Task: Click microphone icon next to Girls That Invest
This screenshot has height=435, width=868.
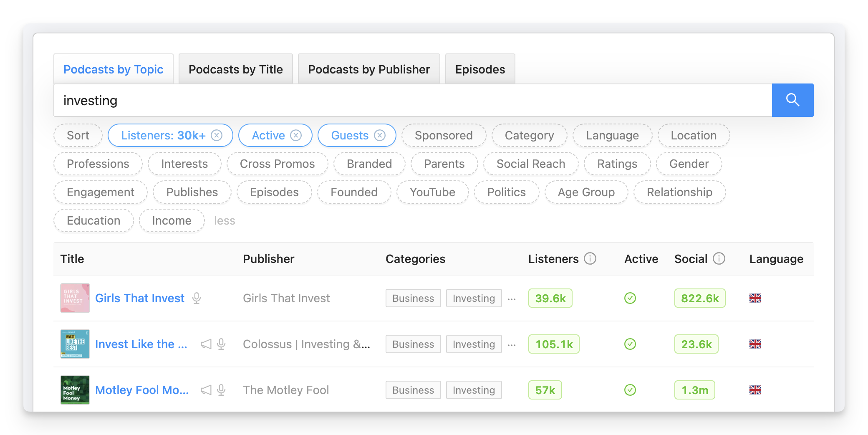Action: tap(197, 298)
